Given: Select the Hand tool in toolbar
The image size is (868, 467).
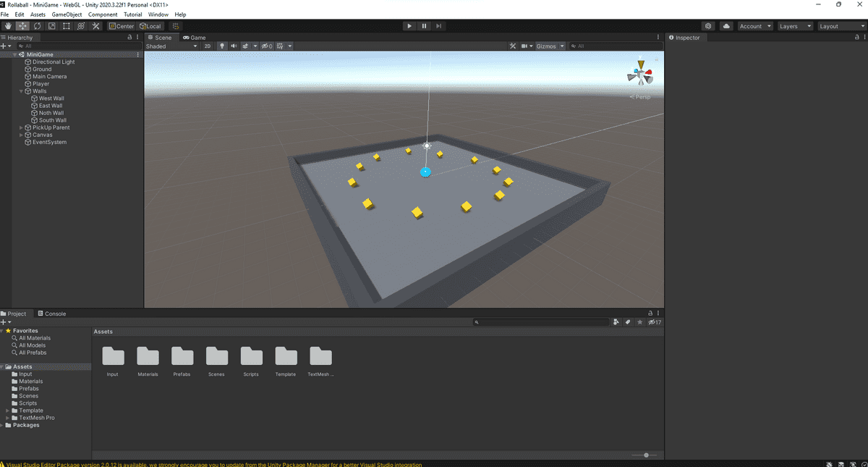Looking at the screenshot, I should 8,26.
